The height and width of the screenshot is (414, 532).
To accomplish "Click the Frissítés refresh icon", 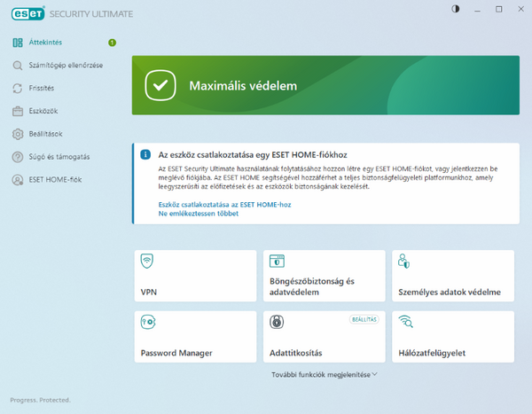I will point(18,89).
